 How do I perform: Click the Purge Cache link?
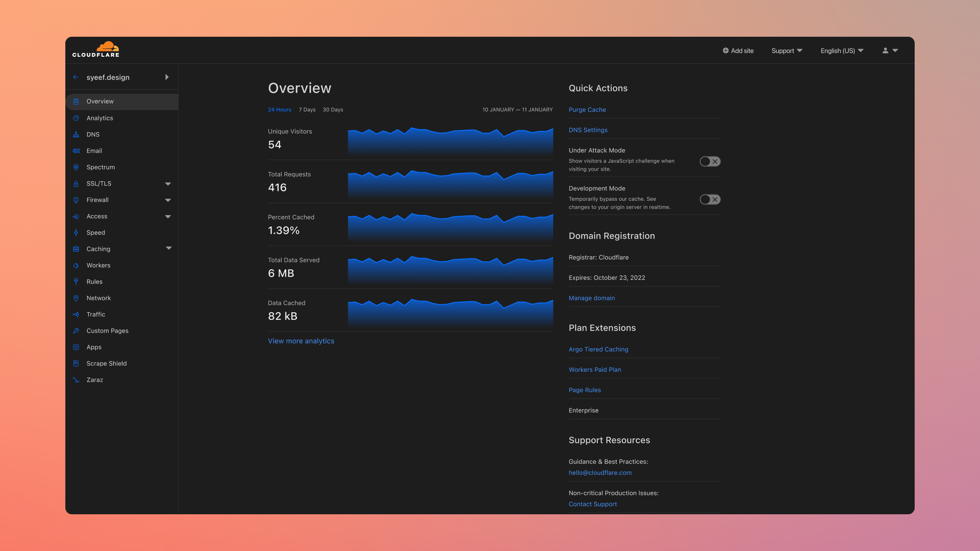[x=587, y=110]
